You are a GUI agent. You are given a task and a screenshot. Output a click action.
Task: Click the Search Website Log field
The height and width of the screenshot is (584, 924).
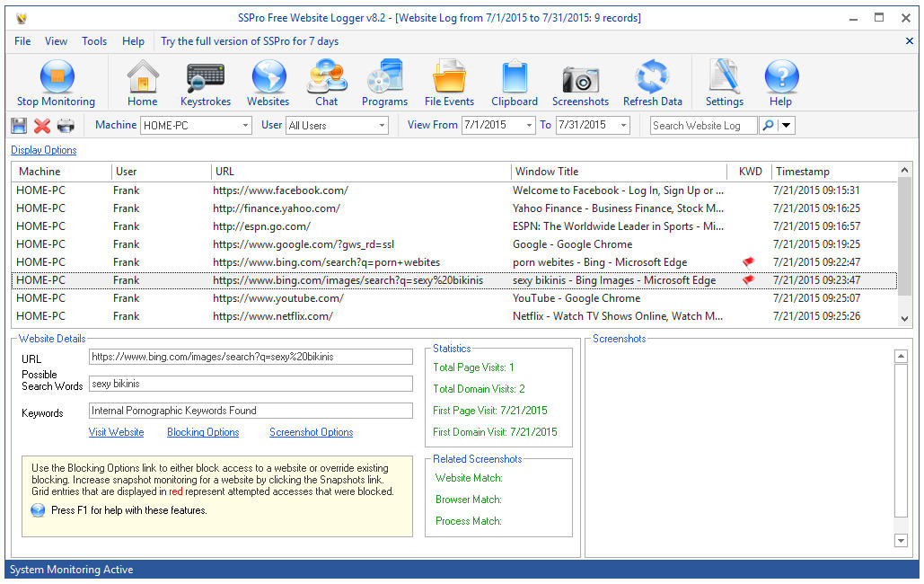(703, 126)
